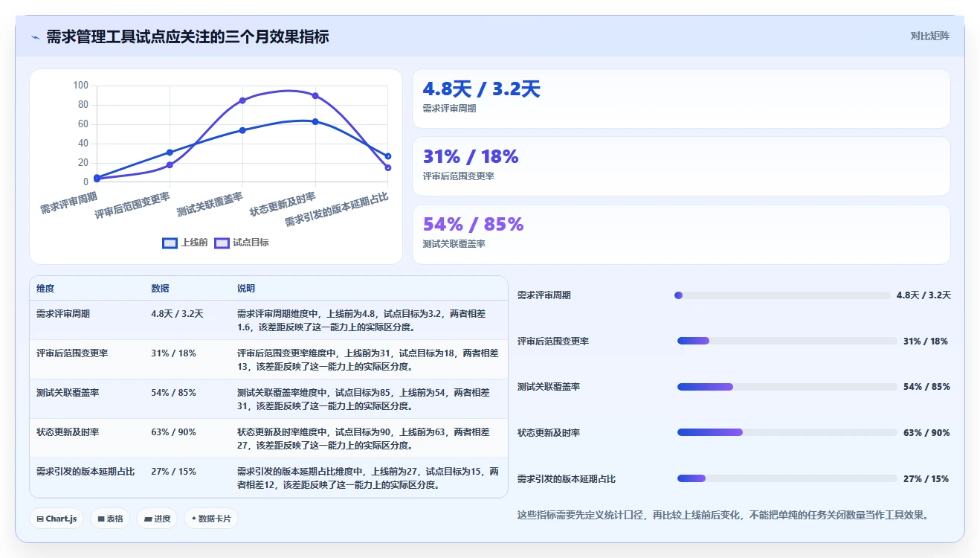Click the 需求引发的版本延期占比 progress bar
Image resolution: width=980 pixels, height=558 pixels.
click(x=787, y=478)
